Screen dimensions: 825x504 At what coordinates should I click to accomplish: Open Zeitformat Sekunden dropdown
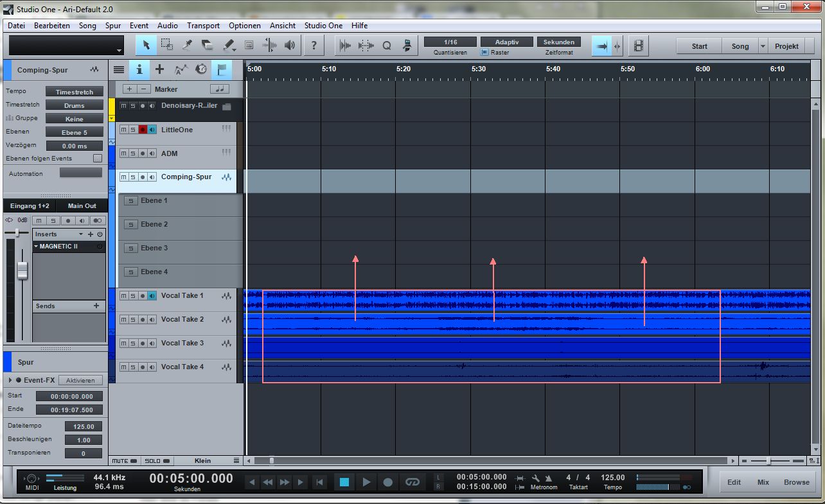click(x=558, y=42)
